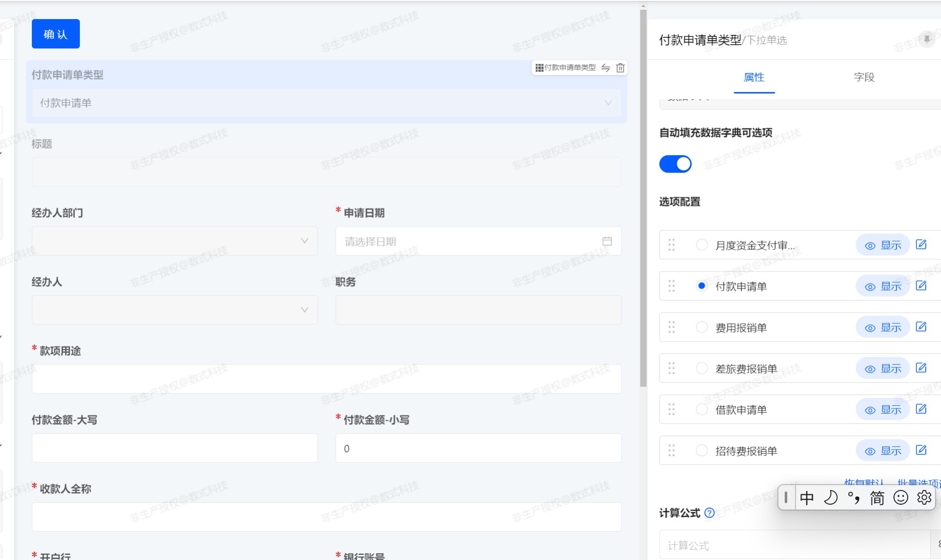Toggle 显示 visibility for 付款申请单 option
The height and width of the screenshot is (560, 941).
[x=883, y=286]
